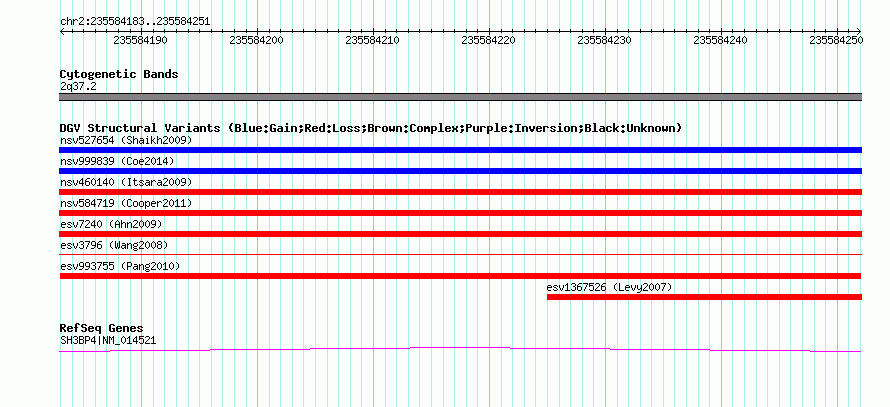
Task: Click ruler tick label 235584190
Action: (140, 40)
